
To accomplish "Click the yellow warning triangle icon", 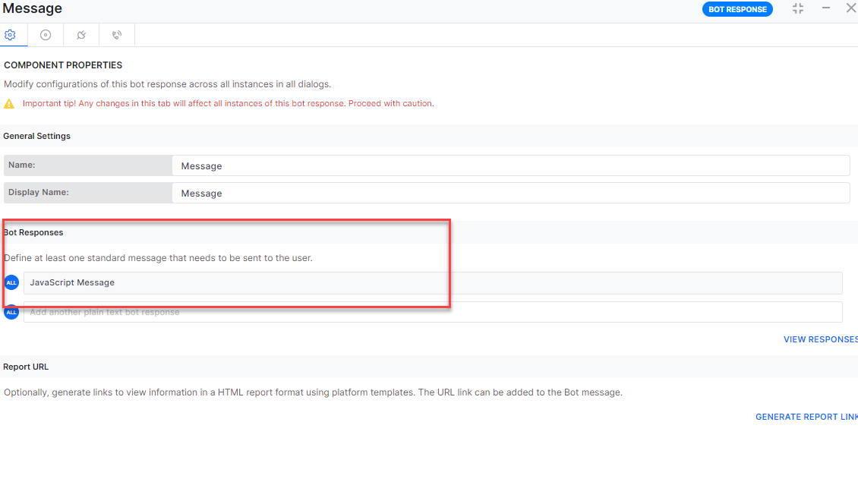I will (x=9, y=103).
